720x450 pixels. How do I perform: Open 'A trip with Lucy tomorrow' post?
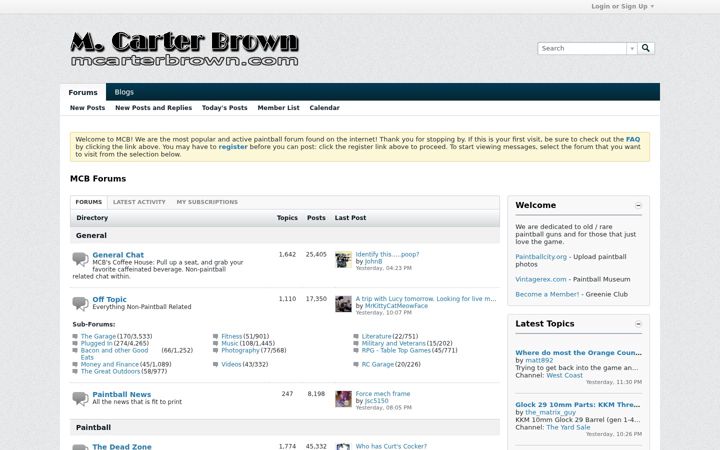426,299
